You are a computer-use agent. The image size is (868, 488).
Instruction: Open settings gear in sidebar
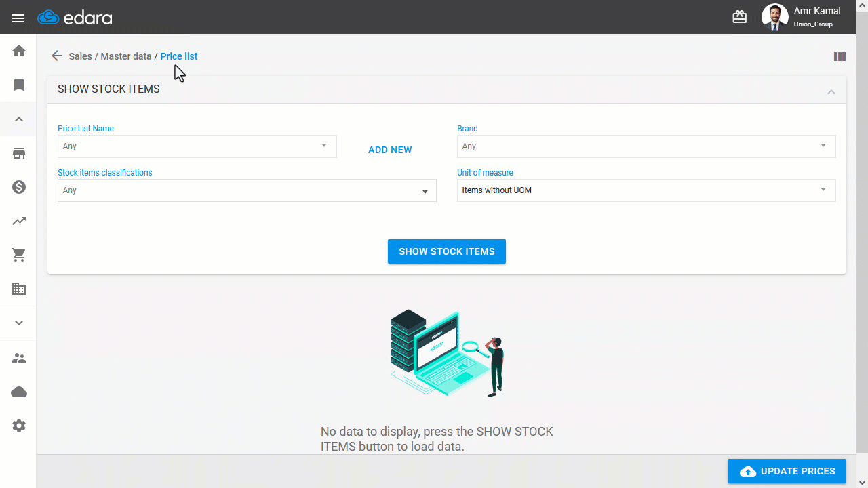coord(19,426)
